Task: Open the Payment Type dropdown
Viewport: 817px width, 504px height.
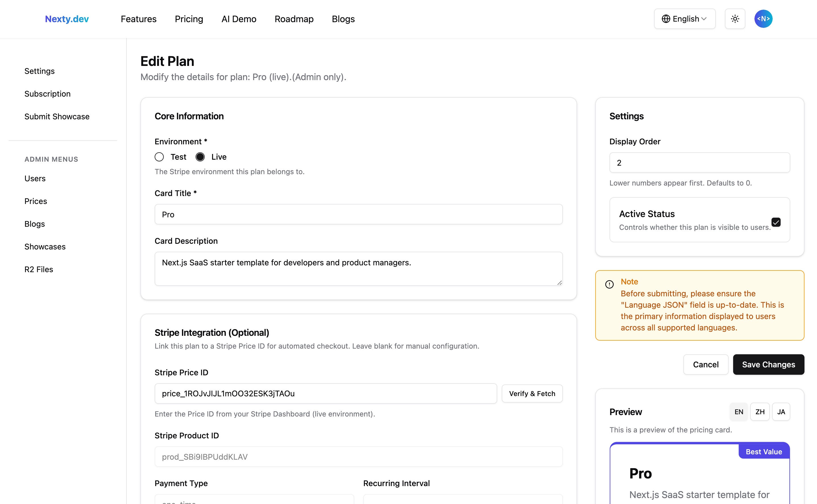Action: pos(254,500)
